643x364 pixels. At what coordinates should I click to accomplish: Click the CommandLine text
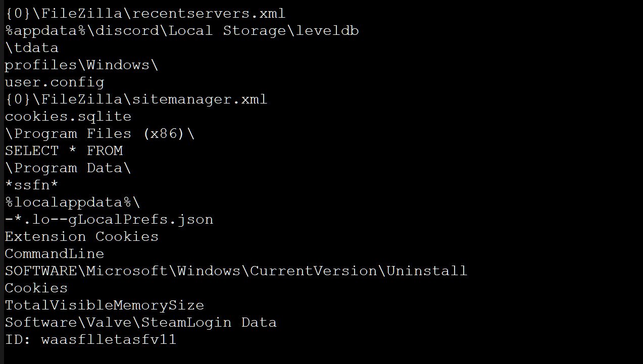[55, 254]
